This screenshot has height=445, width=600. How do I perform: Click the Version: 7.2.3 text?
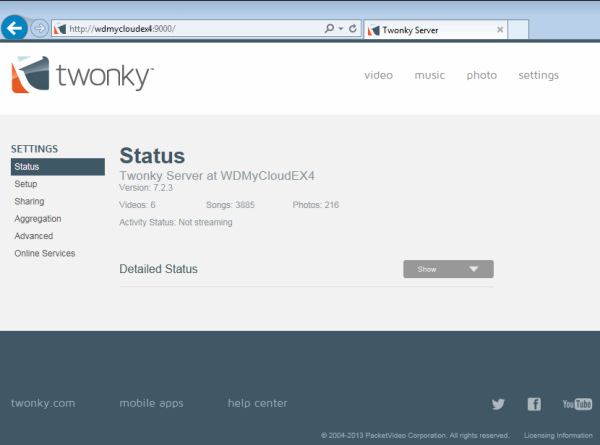click(x=146, y=188)
